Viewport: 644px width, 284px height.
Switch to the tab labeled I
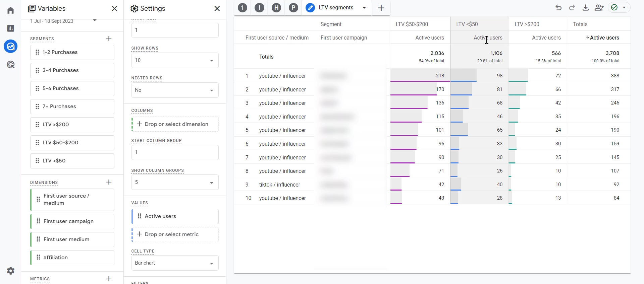click(259, 8)
